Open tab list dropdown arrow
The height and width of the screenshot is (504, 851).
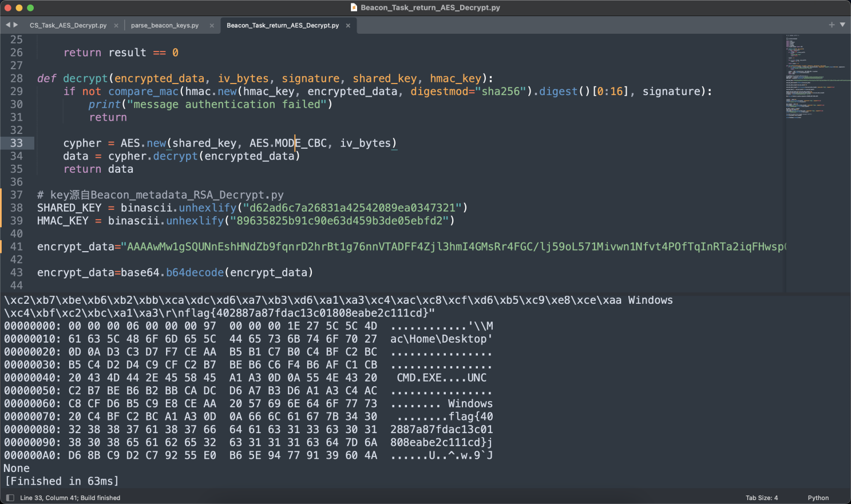tap(842, 25)
